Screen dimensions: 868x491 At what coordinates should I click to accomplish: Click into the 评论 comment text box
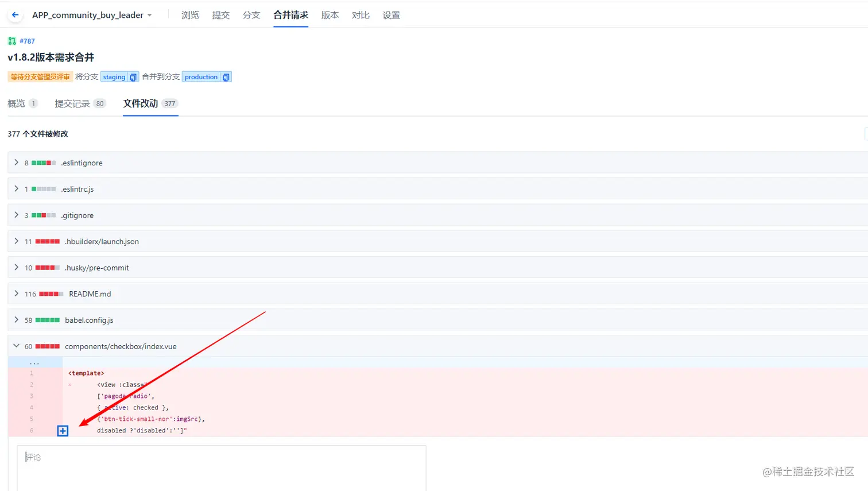pyautogui.click(x=222, y=468)
